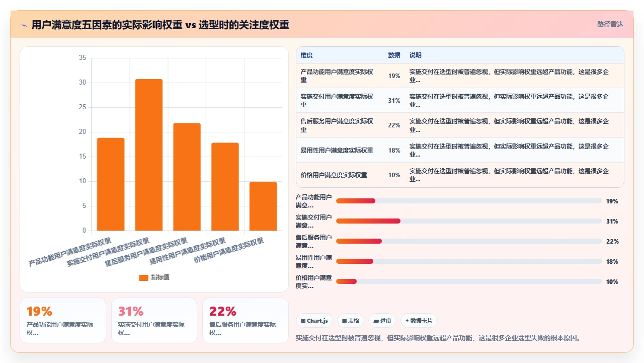
Task: Click the 18% cell in the table
Action: pyautogui.click(x=394, y=150)
